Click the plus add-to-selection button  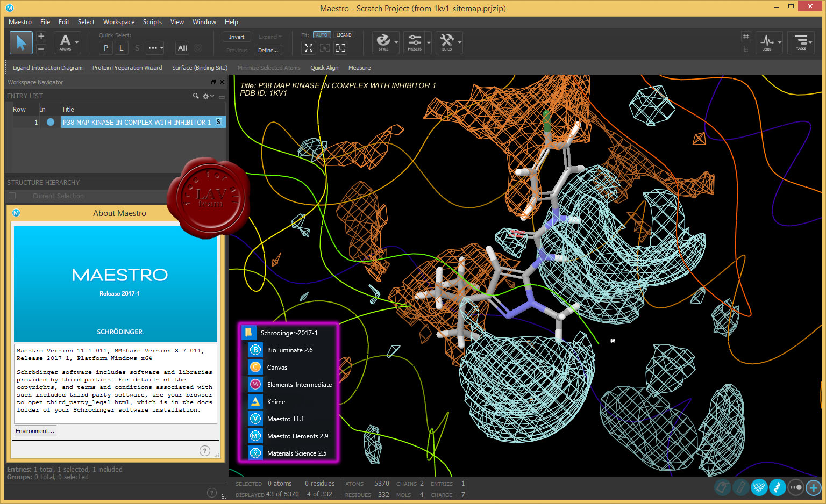pos(41,37)
